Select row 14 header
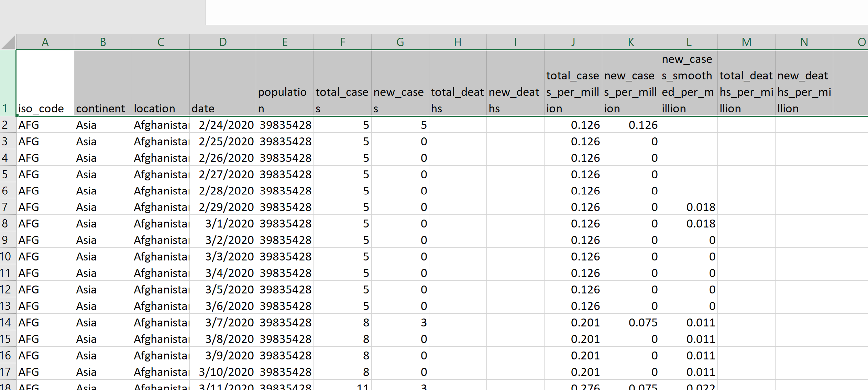Viewport: 868px width, 390px height. (7, 322)
